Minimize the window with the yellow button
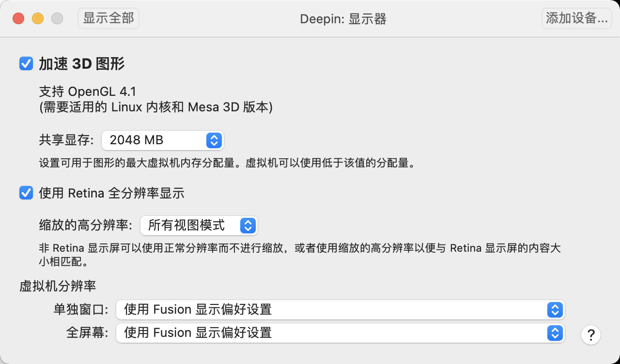Viewport: 620px width, 364px height. coord(38,19)
